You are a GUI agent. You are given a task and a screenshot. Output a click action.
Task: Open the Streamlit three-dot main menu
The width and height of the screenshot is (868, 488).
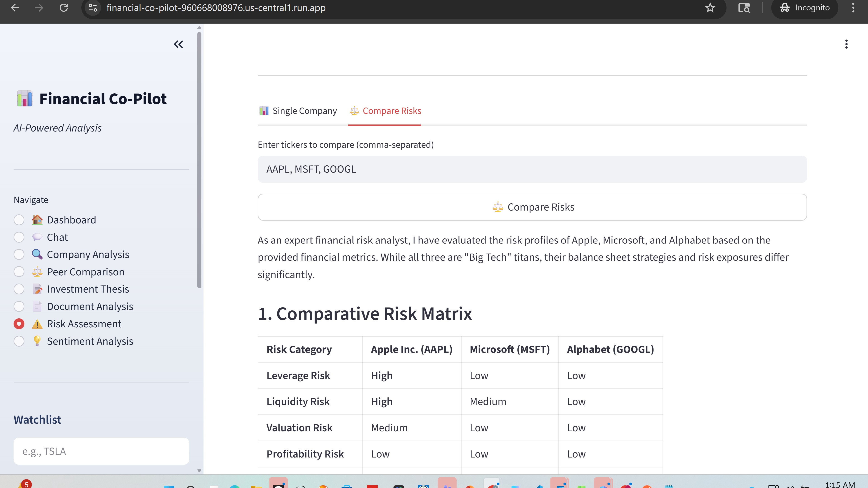click(846, 44)
